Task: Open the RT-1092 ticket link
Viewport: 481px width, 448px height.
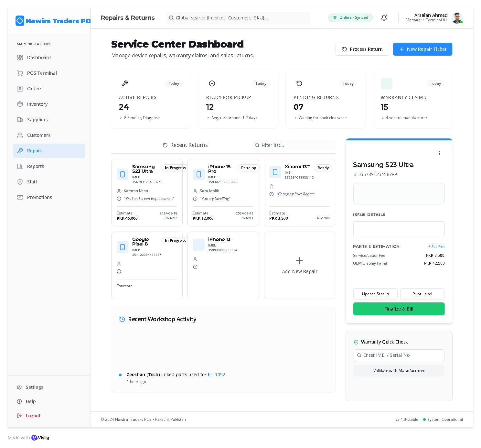Action: [216, 375]
